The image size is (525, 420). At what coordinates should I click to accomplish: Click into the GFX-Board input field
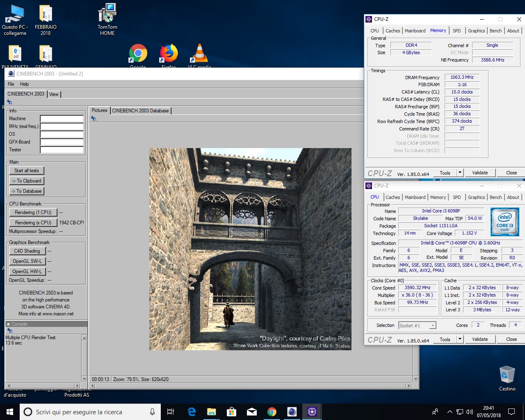62,142
